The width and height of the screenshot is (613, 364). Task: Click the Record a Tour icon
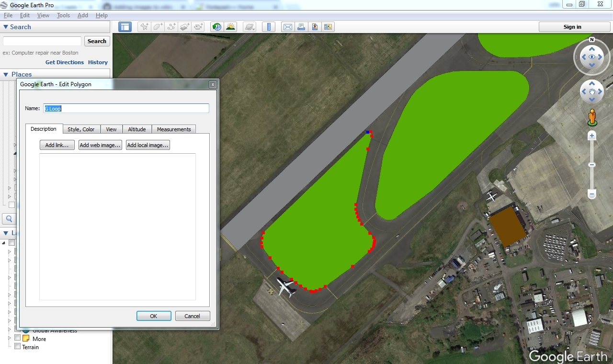pyautogui.click(x=198, y=27)
